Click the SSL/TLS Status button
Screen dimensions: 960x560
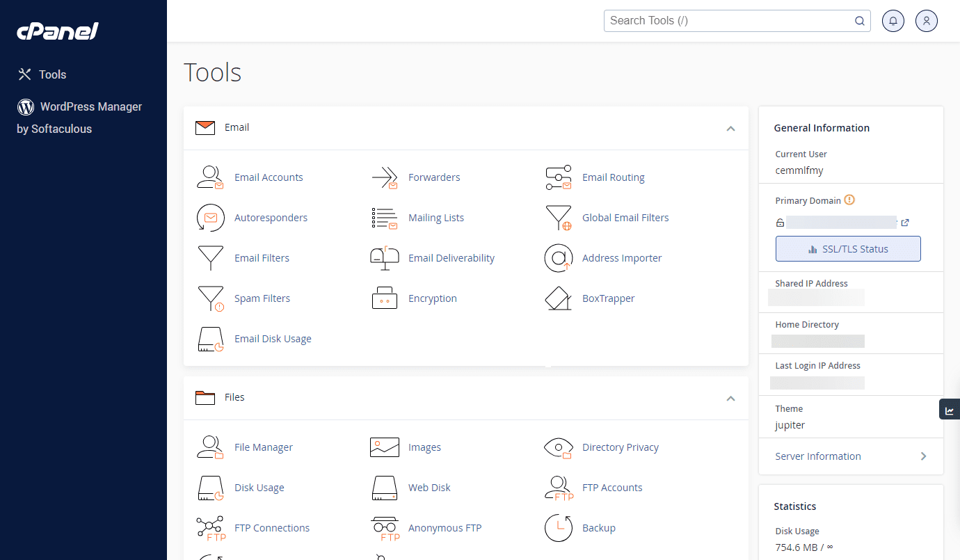[x=848, y=248]
